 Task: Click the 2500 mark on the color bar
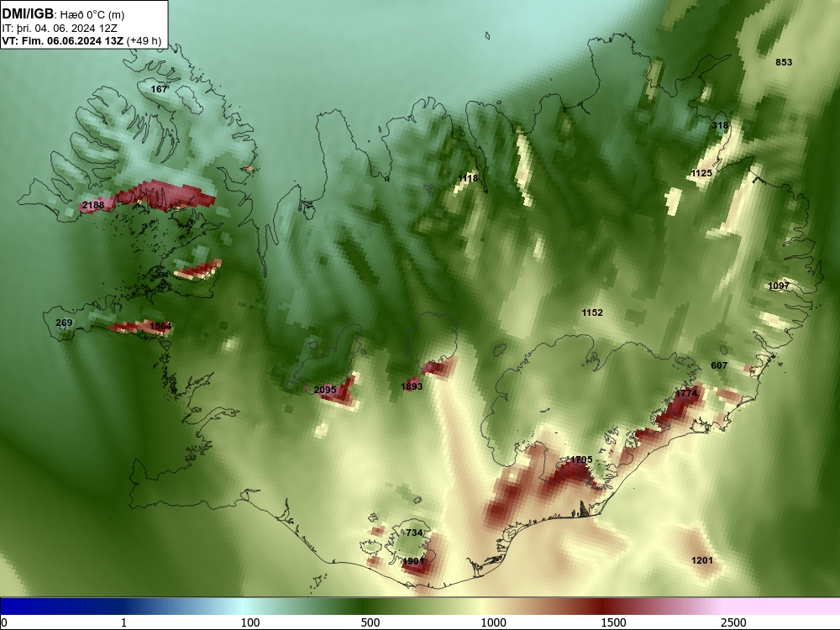pyautogui.click(x=733, y=622)
